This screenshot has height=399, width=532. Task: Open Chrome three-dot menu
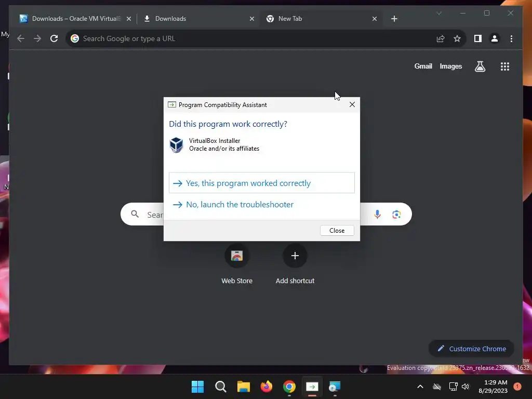point(511,38)
